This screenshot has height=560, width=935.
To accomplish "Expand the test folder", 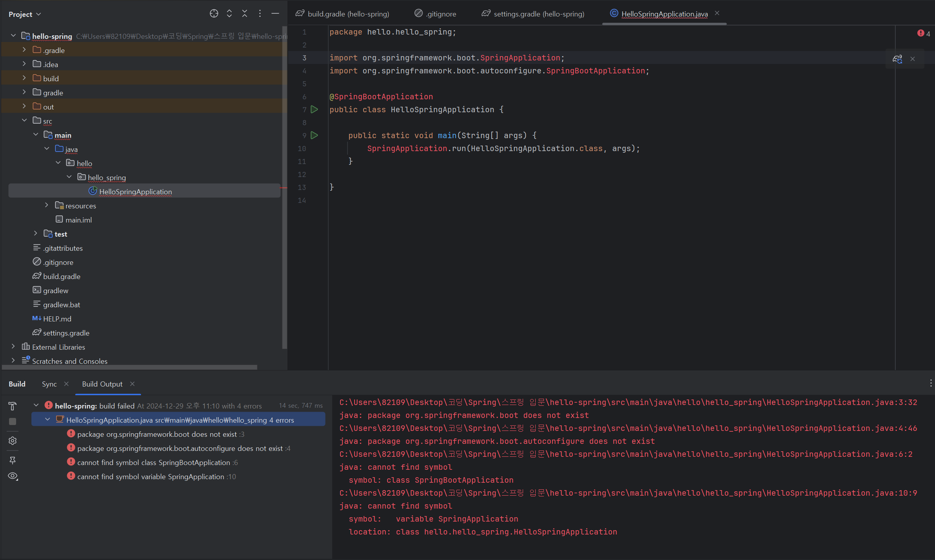I will click(x=36, y=233).
